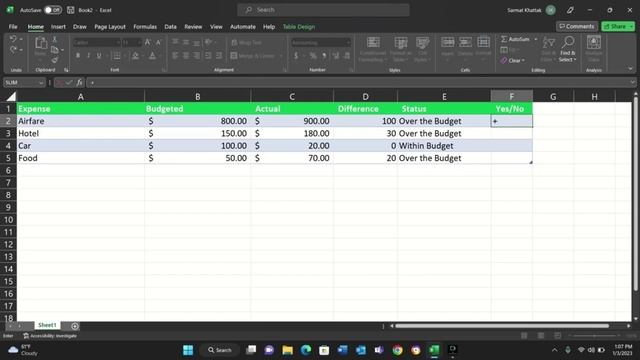
Task: Click Merge & Center button
Action: pos(253,56)
